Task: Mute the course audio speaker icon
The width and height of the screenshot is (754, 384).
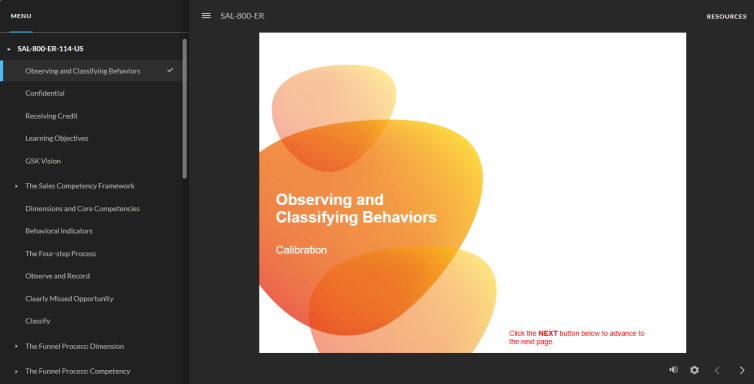Action: point(674,370)
